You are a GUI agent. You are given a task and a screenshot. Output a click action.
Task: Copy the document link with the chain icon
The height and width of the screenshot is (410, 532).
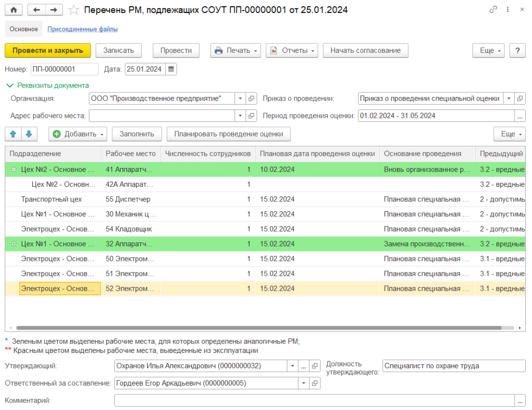pos(493,10)
